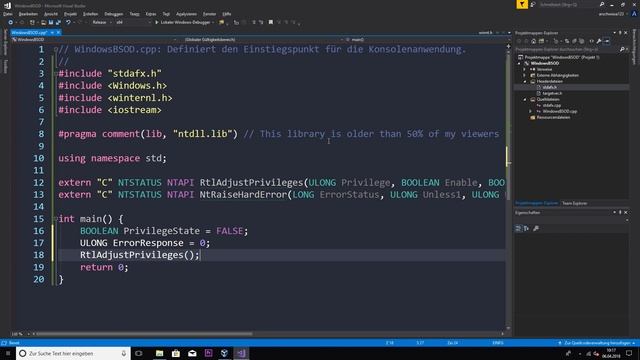640x360 pixels.
Task: Open the Debuggen menu
Action: (113, 14)
